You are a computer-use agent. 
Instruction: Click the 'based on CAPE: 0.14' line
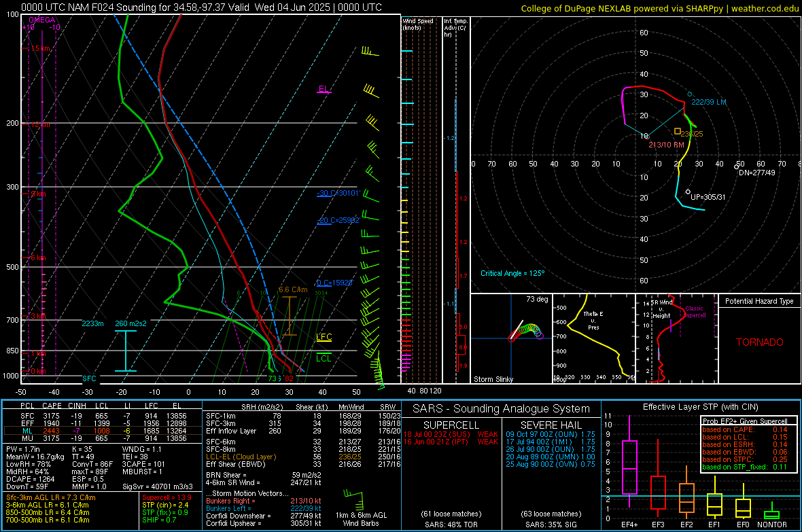coord(745,429)
